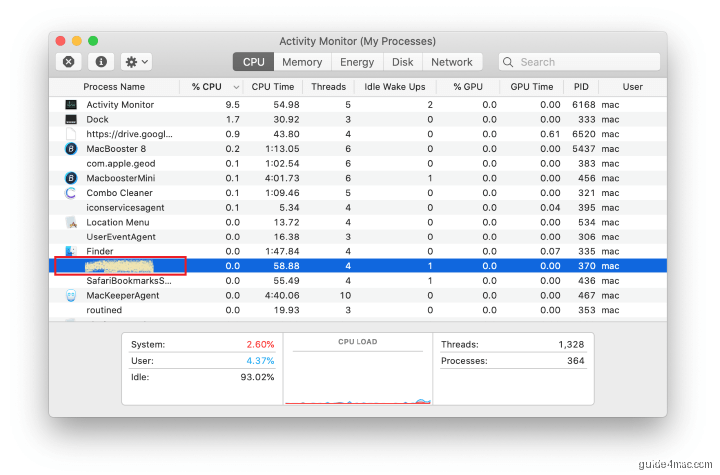720x475 pixels.
Task: Switch to the CPU tab
Action: click(253, 62)
